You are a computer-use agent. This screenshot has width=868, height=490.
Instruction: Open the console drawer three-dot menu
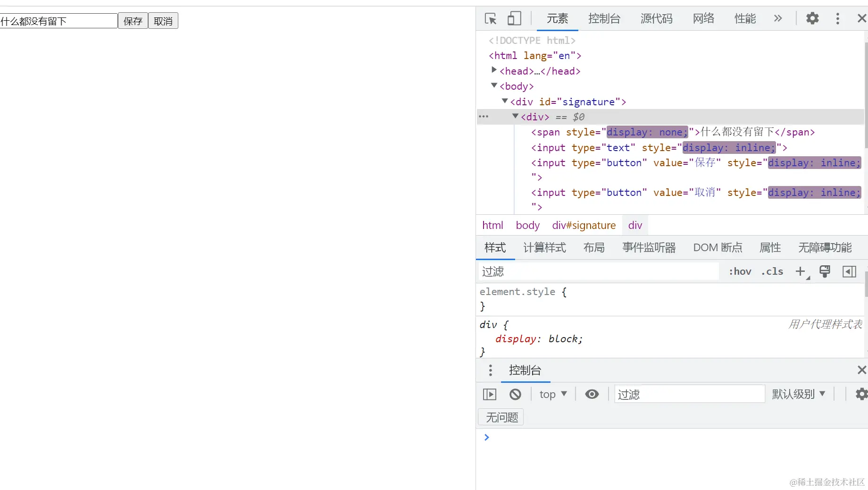click(491, 370)
